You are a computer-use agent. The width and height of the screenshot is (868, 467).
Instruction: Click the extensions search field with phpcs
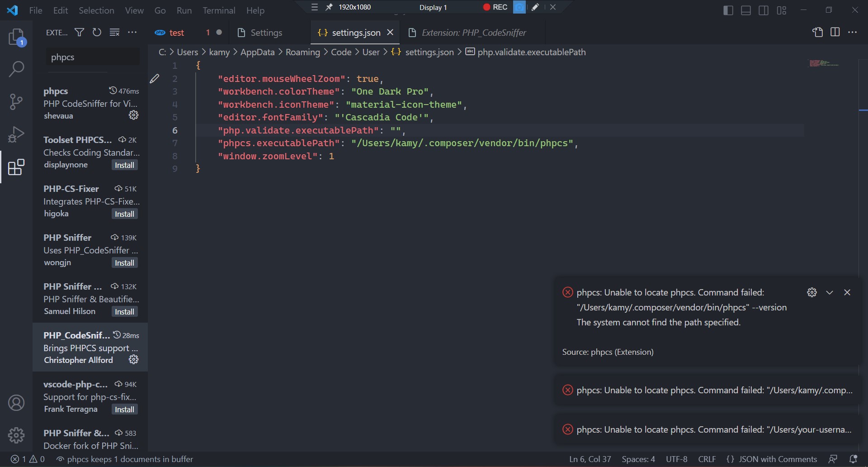pyautogui.click(x=93, y=57)
